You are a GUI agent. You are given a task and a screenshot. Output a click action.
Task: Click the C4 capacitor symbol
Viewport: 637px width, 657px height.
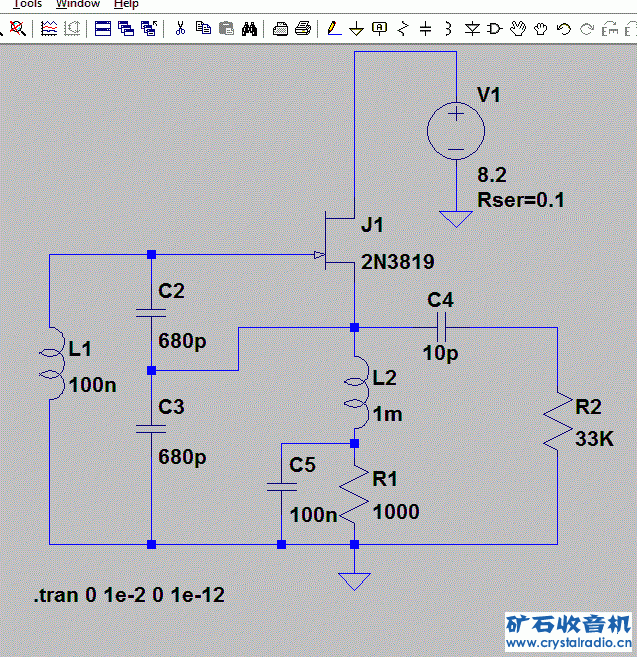pos(441,327)
